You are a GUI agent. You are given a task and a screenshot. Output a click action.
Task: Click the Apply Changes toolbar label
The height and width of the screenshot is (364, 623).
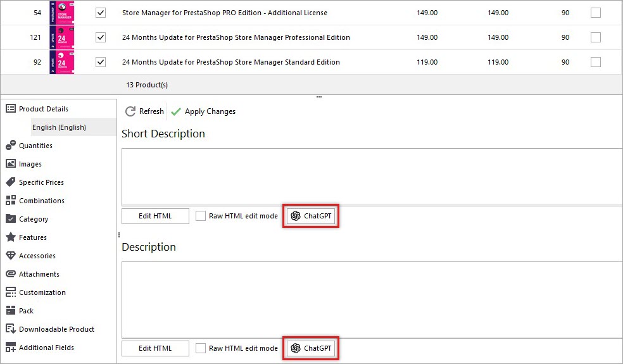point(210,111)
